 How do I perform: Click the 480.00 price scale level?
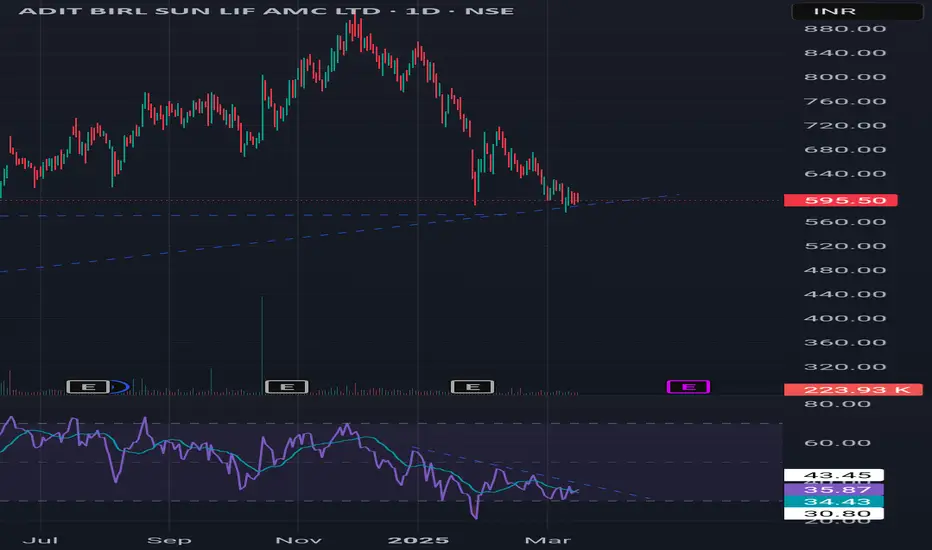[x=845, y=271]
